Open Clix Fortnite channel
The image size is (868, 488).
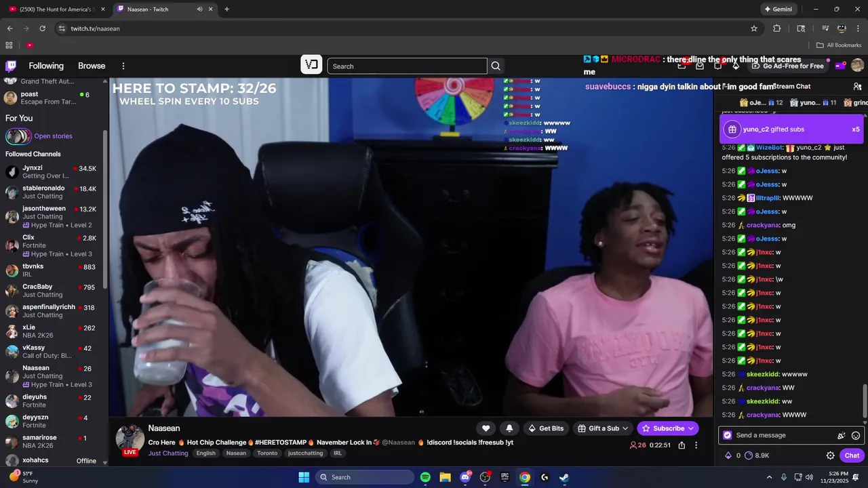pos(53,245)
